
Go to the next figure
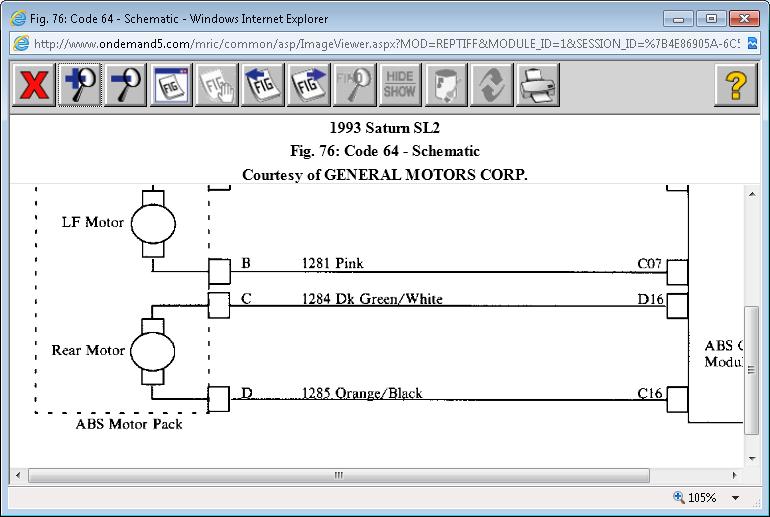pos(309,85)
